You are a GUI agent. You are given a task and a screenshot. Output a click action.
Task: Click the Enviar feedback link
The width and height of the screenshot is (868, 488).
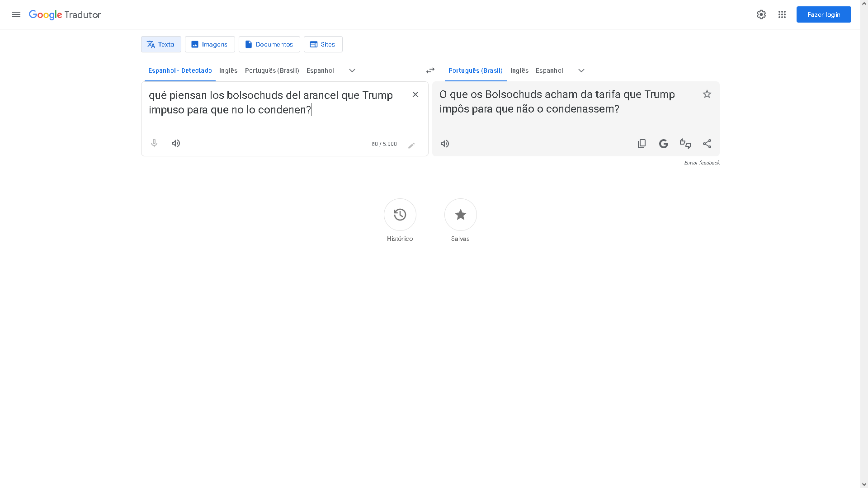(x=702, y=163)
